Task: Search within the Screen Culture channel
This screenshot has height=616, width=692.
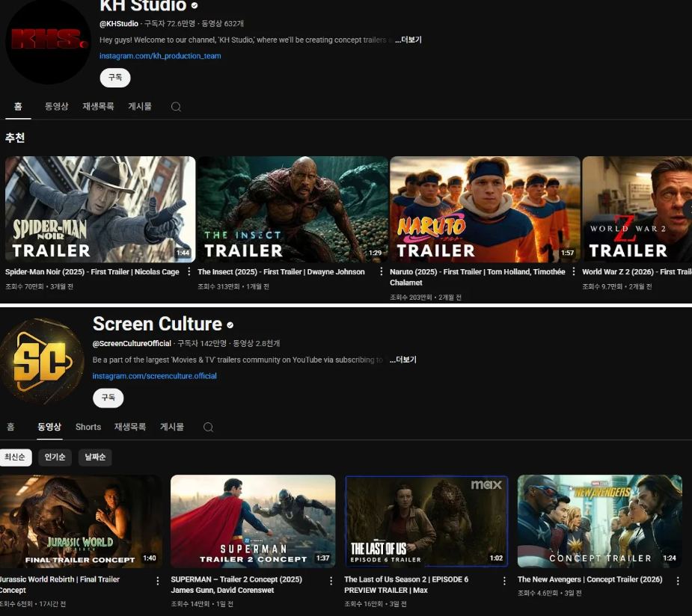Action: [x=208, y=427]
